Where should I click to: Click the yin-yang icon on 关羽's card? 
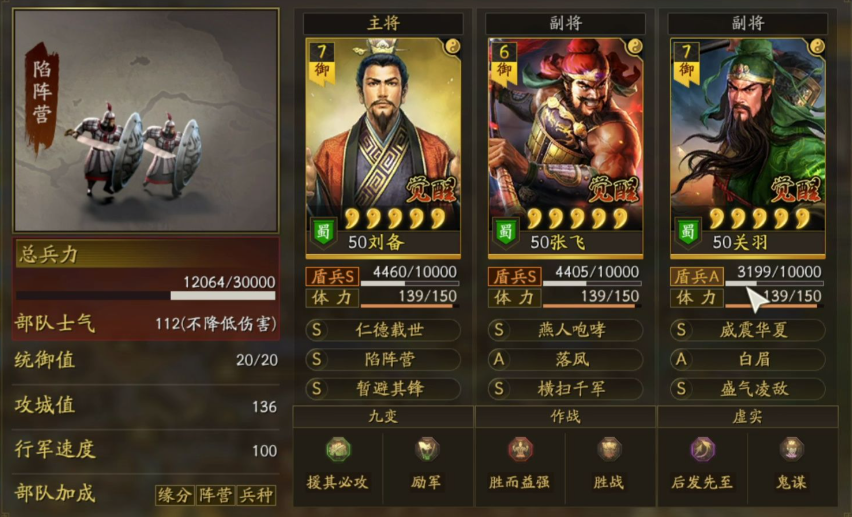[x=817, y=46]
